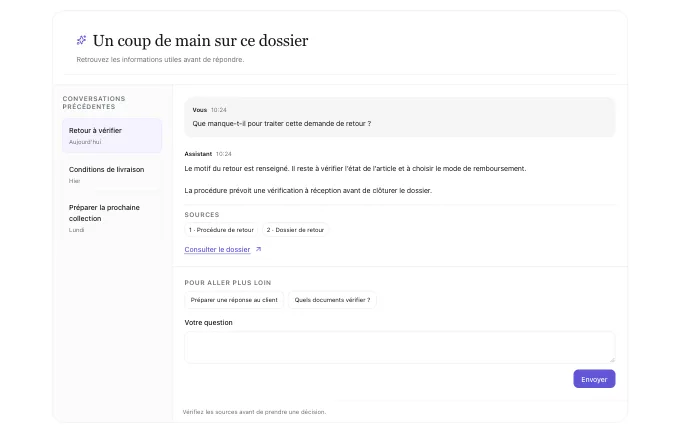
Task: Send the question with Envoyer
Action: coord(594,379)
